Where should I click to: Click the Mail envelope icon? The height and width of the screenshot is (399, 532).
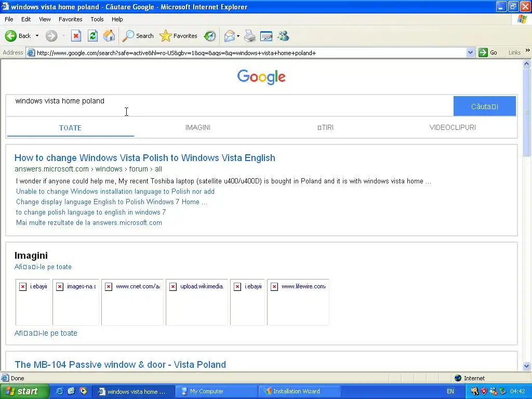coord(229,36)
